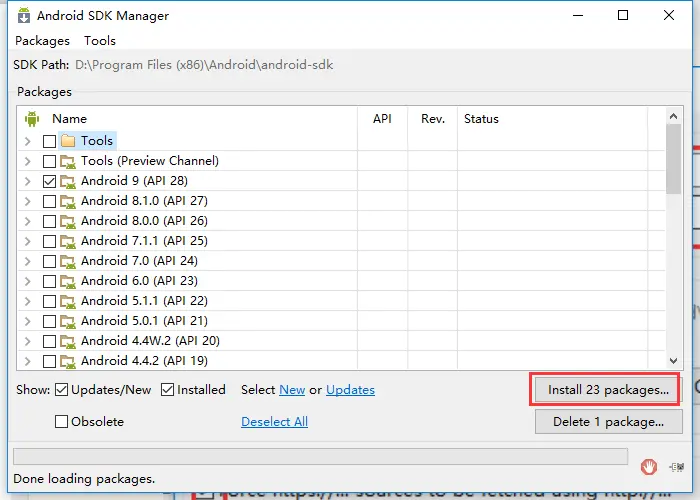The image size is (700, 500).
Task: Sort by the API column header
Action: pyautogui.click(x=382, y=119)
